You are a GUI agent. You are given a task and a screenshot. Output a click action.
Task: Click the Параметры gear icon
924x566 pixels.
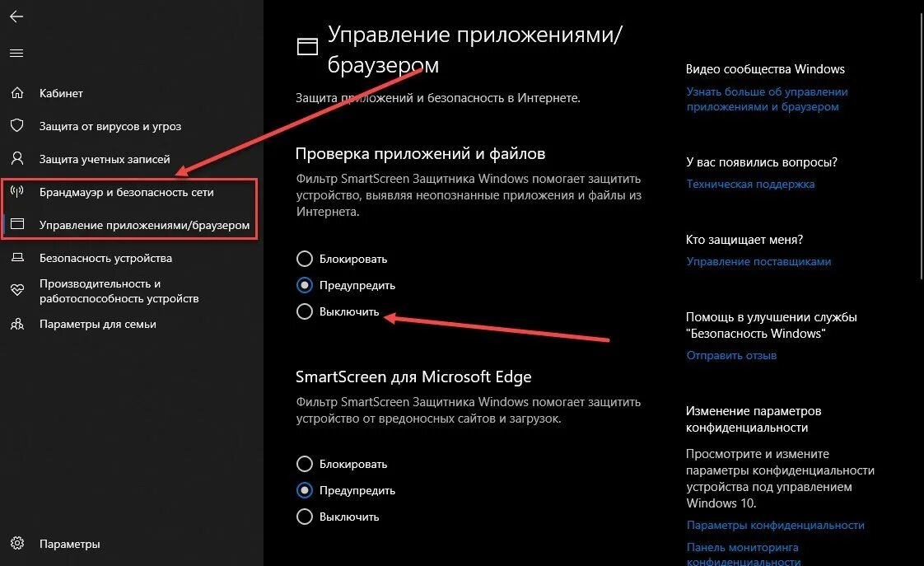(16, 544)
